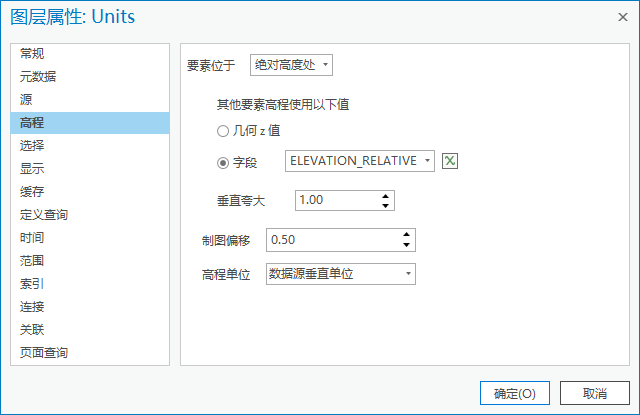Increase the 垂直夸大 value with up arrow

[x=386, y=195]
